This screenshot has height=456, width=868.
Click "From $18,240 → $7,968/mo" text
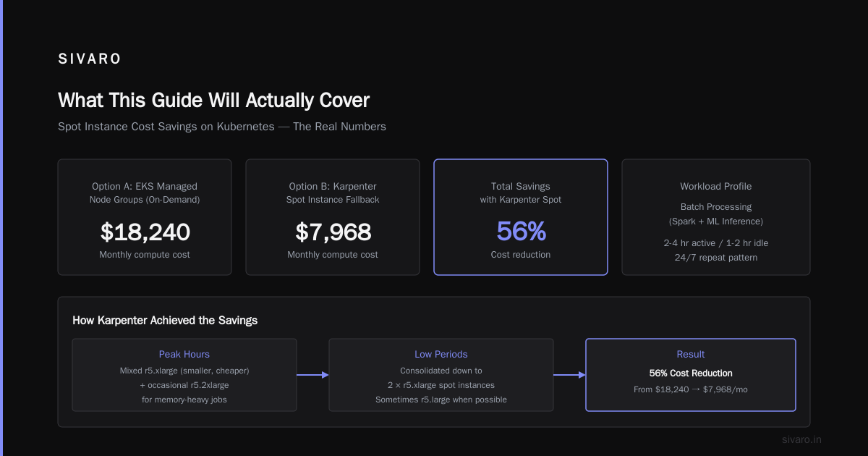[691, 389]
